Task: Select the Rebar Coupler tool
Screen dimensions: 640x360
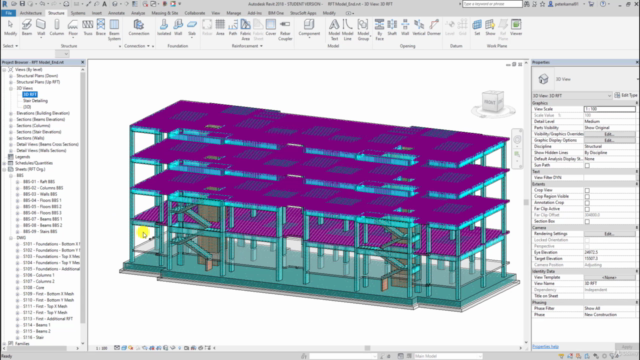Action: tap(285, 29)
